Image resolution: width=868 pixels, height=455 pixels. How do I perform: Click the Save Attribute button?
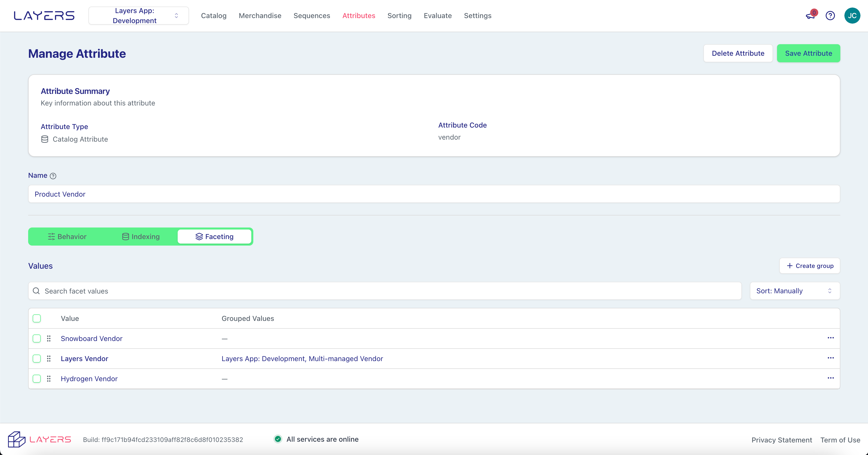[808, 53]
